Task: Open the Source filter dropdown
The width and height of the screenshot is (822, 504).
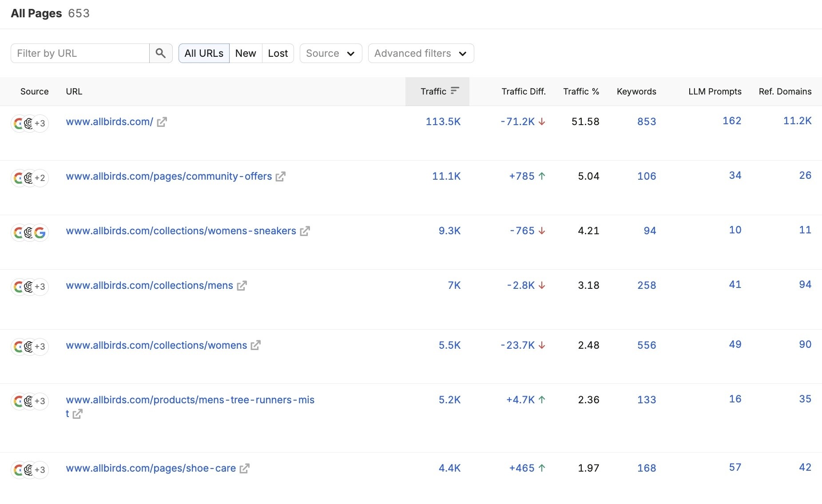Action: click(x=331, y=53)
